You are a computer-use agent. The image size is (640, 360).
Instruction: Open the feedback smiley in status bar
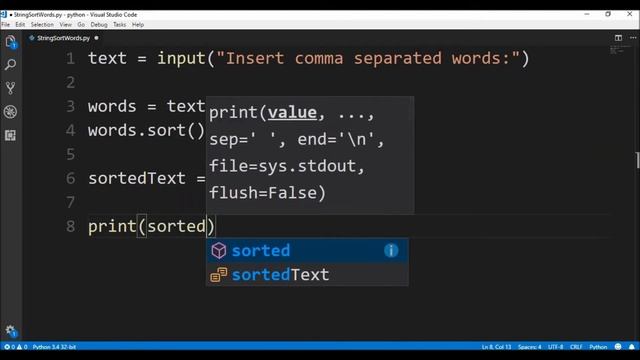tap(618, 347)
